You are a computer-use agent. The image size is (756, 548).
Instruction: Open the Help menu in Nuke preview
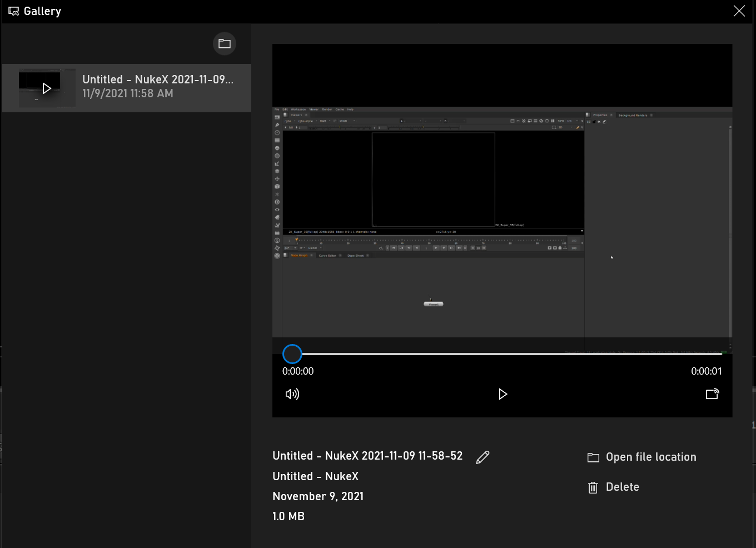pyautogui.click(x=350, y=109)
